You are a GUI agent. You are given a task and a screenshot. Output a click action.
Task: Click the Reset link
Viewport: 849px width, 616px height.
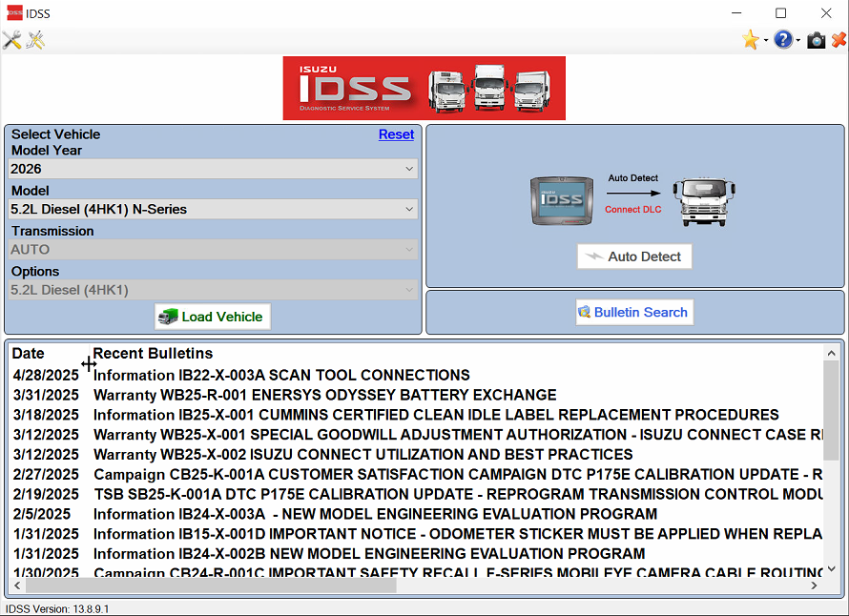point(396,134)
